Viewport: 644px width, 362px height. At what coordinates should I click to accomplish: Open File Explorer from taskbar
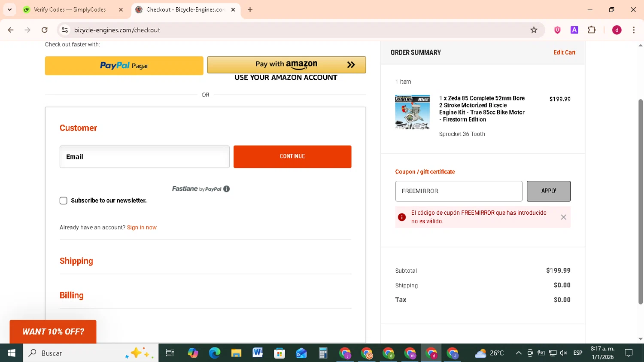pyautogui.click(x=236, y=353)
